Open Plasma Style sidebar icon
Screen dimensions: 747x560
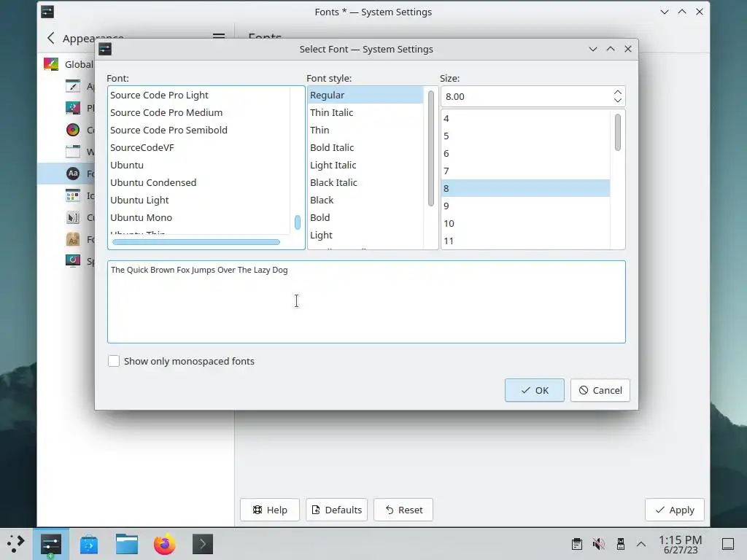pos(73,108)
